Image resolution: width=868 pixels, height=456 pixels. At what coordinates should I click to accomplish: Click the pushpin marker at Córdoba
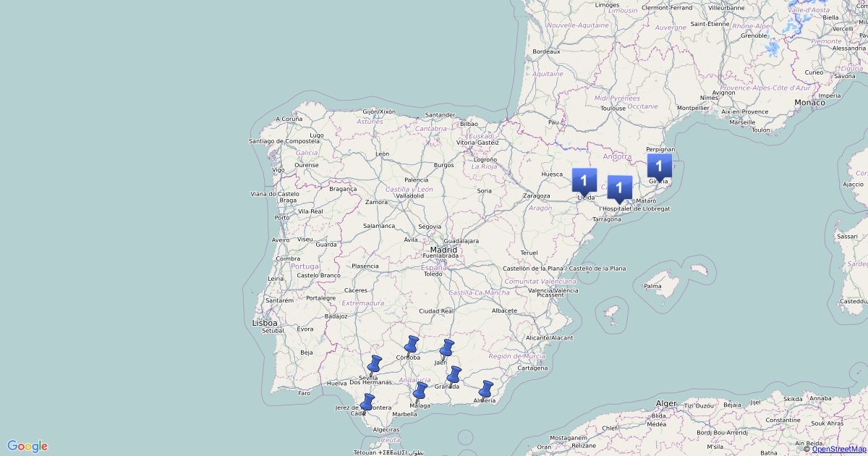(x=412, y=345)
